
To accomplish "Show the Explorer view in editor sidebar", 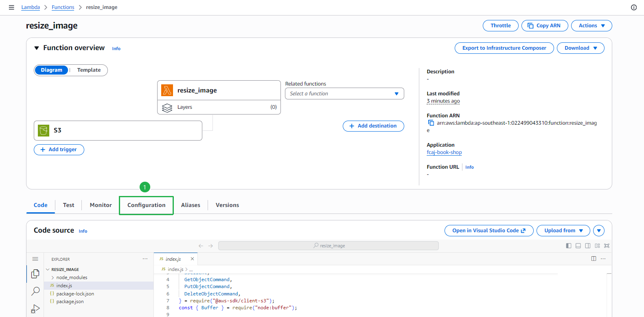I will click(x=35, y=274).
